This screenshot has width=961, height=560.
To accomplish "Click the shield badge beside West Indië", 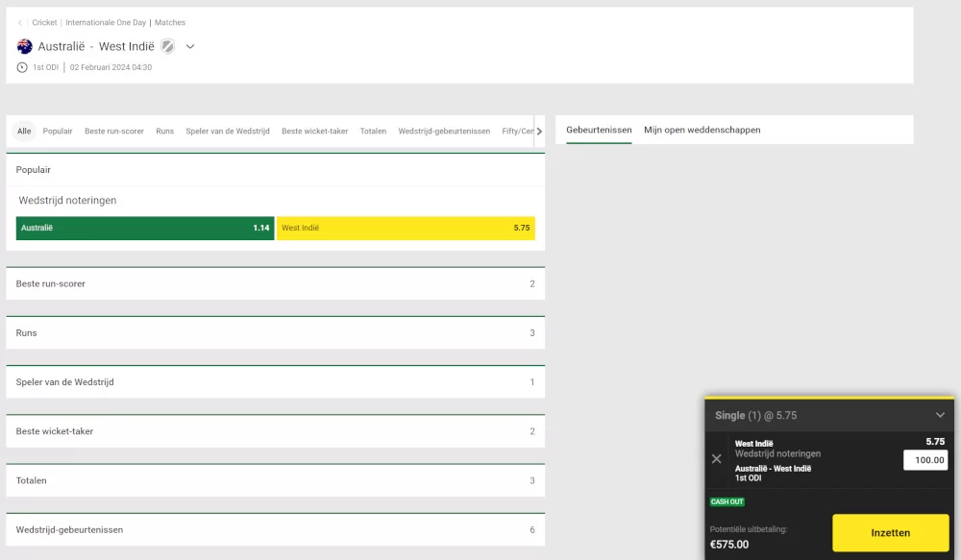I will point(167,46).
